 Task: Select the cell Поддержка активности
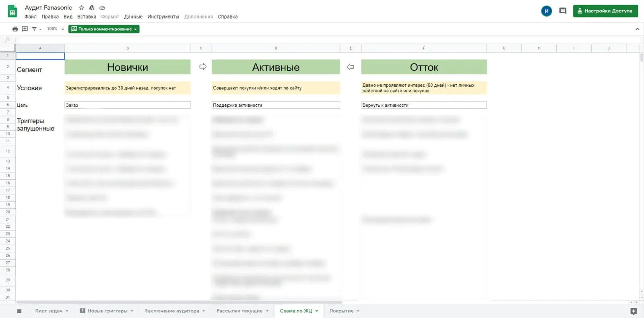click(276, 105)
